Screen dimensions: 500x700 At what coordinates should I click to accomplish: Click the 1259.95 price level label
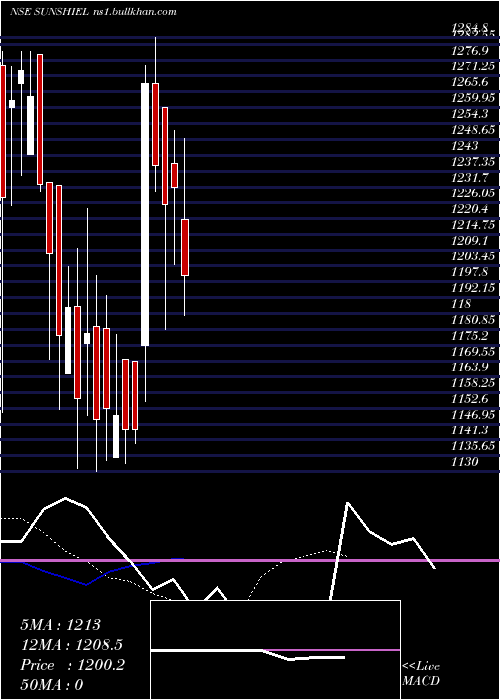[473, 98]
